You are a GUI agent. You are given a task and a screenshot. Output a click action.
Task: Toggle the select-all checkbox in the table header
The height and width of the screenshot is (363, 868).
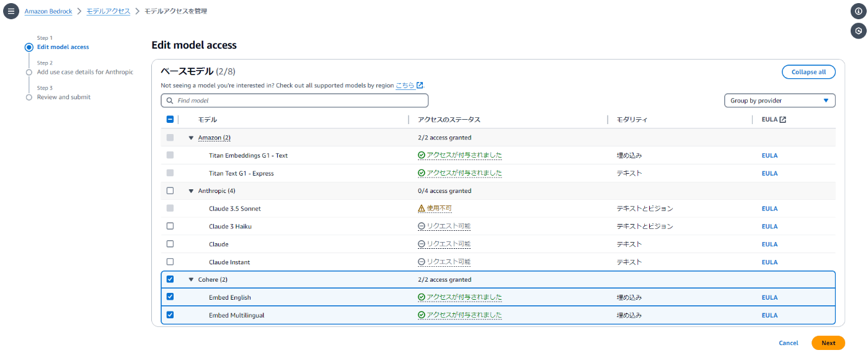coord(170,120)
